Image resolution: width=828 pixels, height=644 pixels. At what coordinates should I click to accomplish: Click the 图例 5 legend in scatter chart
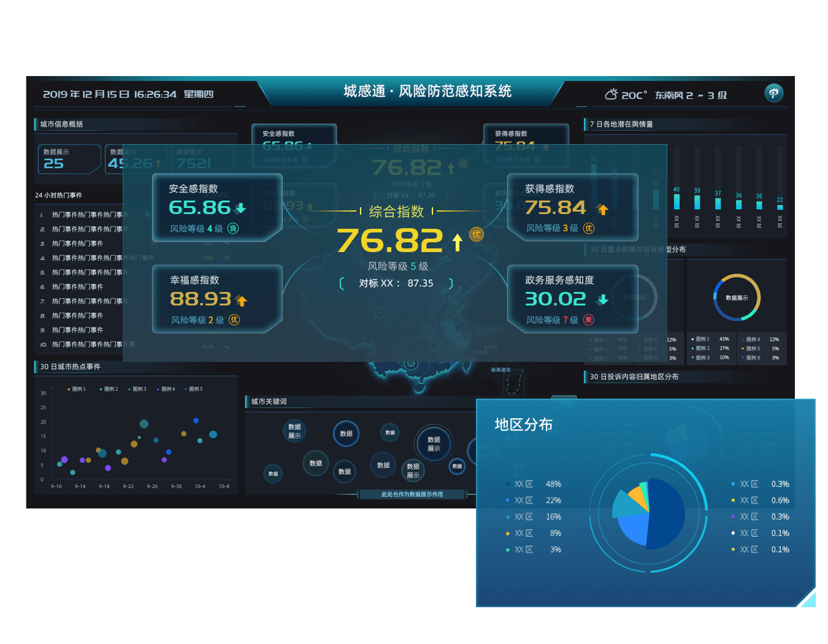click(194, 389)
